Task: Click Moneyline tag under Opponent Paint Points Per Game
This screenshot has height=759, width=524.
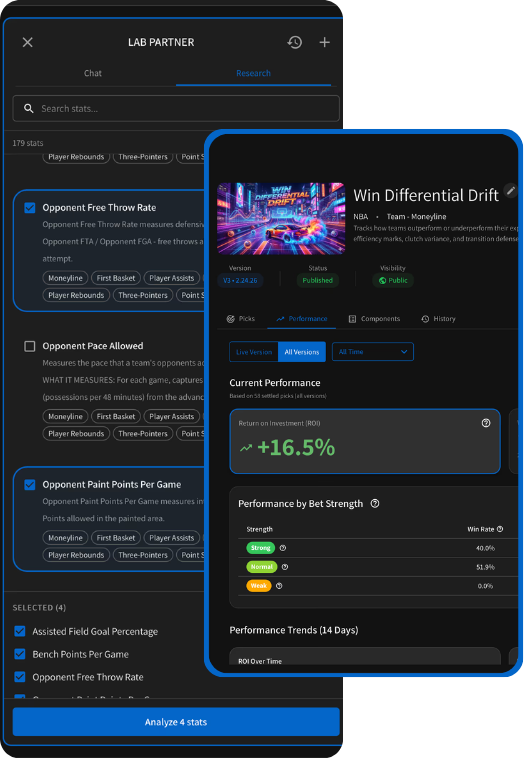Action: point(65,538)
